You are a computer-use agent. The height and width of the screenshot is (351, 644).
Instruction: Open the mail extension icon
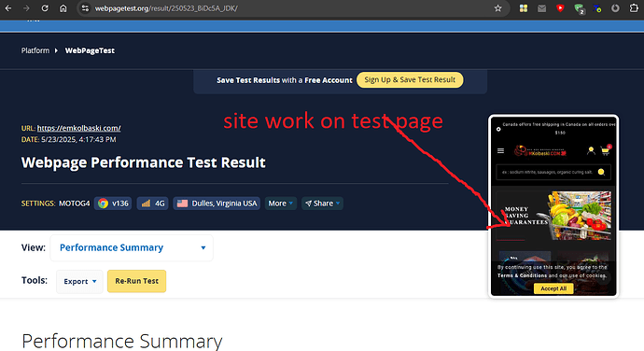point(541,8)
